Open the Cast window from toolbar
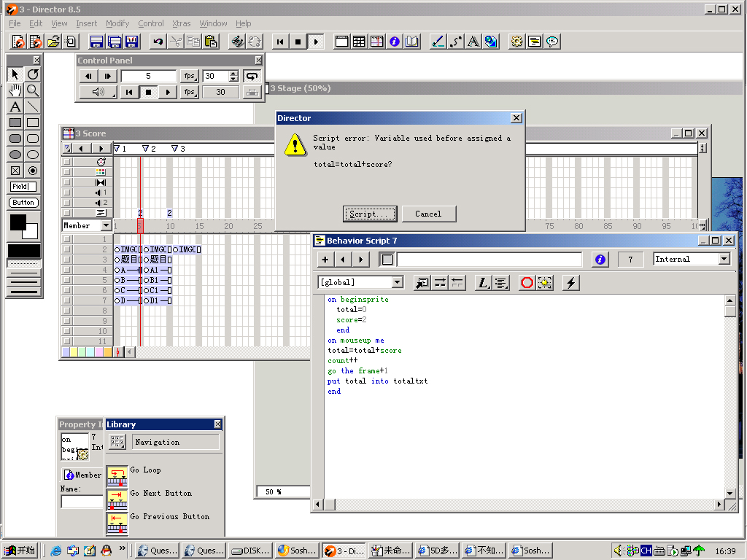 359,42
